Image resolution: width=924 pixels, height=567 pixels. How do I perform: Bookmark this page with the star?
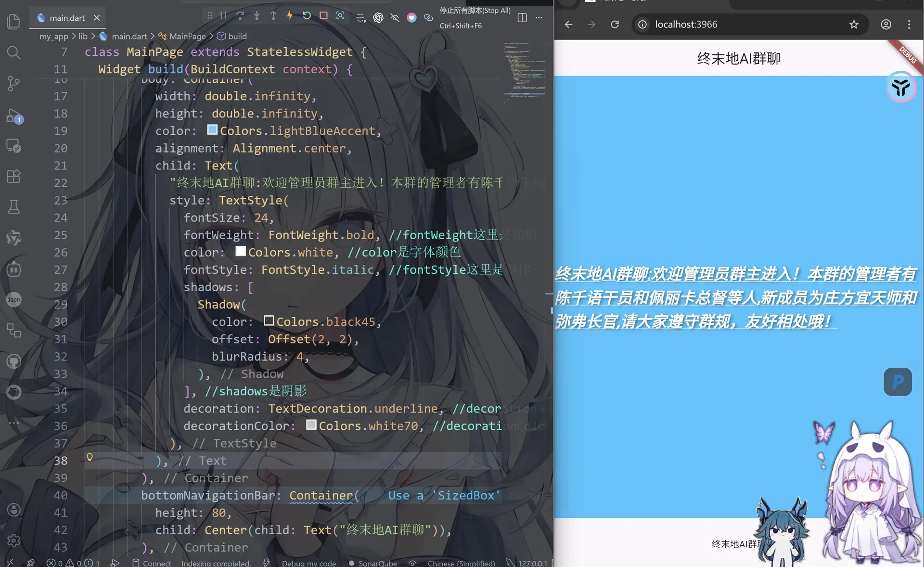[x=854, y=25]
